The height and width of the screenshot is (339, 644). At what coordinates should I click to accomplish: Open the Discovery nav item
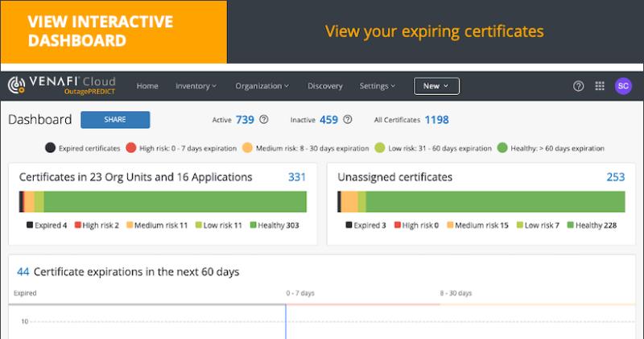(325, 86)
